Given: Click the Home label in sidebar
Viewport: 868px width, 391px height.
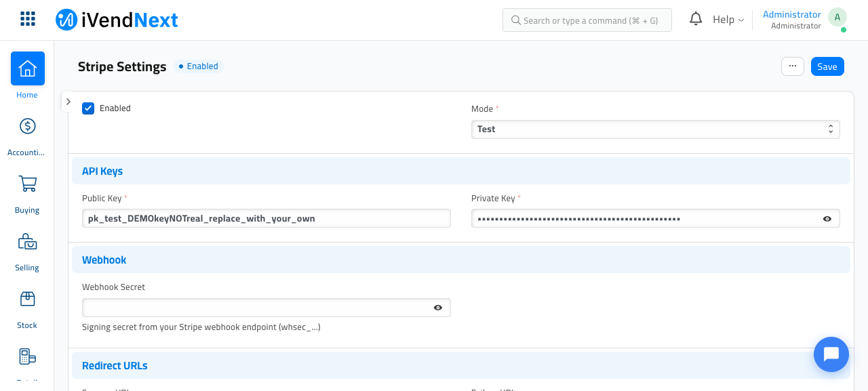Looking at the screenshot, I should pyautogui.click(x=27, y=95).
